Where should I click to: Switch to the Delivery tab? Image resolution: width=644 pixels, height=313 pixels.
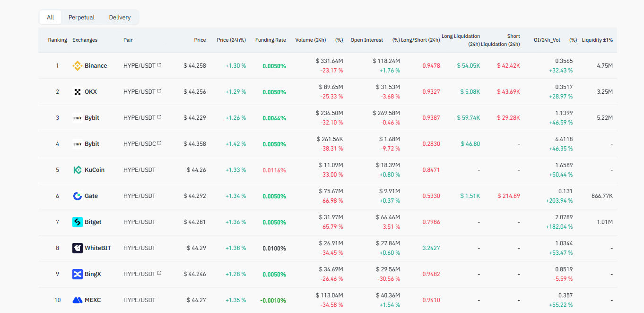click(120, 18)
